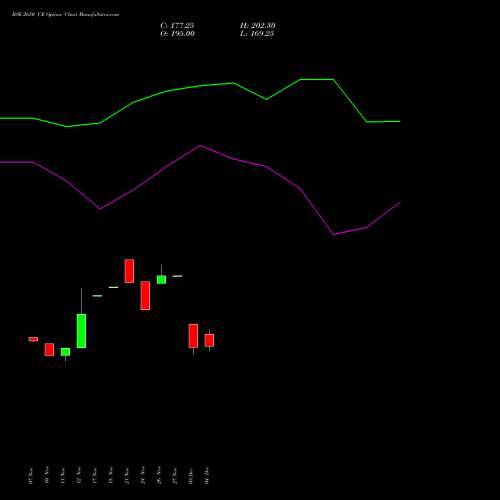Click the chart title text with ManafaSutra.com
Image resolution: width=500 pixels, height=500 pixels.
[65, 15]
